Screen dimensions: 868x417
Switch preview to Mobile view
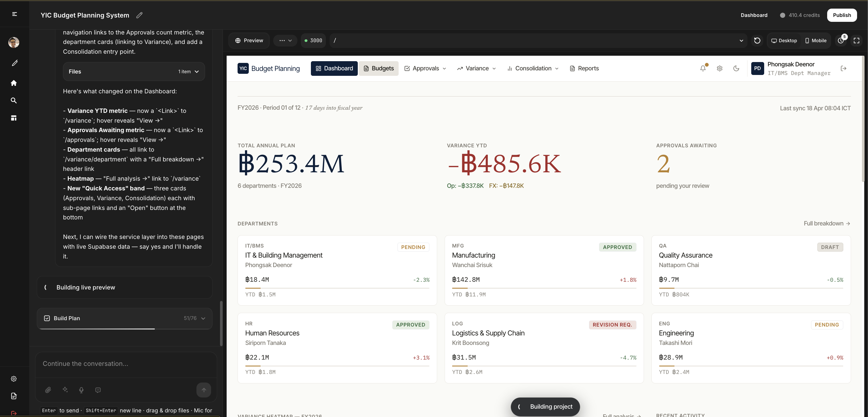815,40
